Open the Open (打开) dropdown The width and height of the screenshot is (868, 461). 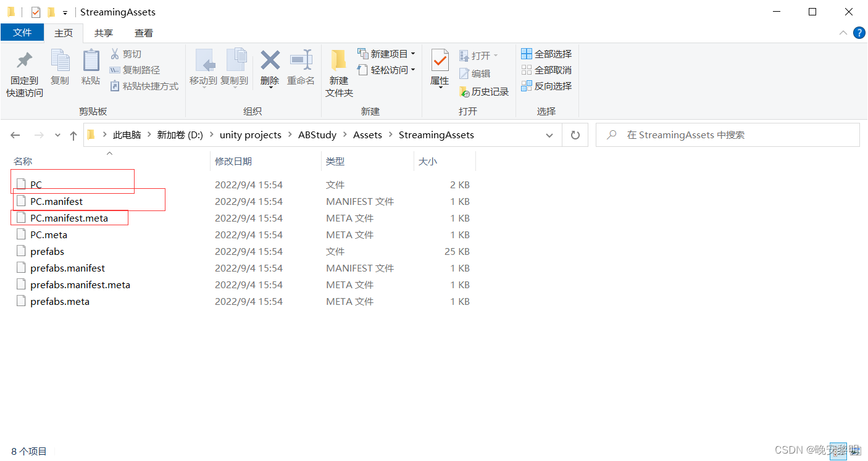point(478,56)
